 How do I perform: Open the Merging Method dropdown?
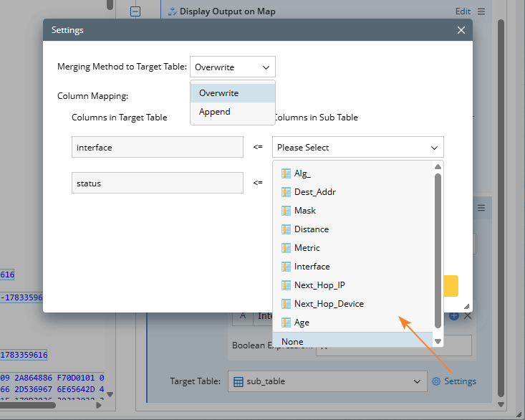click(x=232, y=67)
